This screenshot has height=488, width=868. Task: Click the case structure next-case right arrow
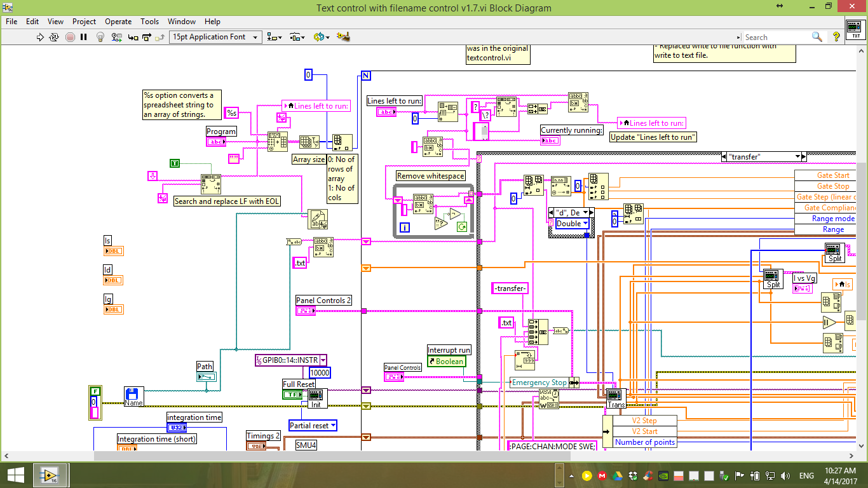pyautogui.click(x=804, y=156)
